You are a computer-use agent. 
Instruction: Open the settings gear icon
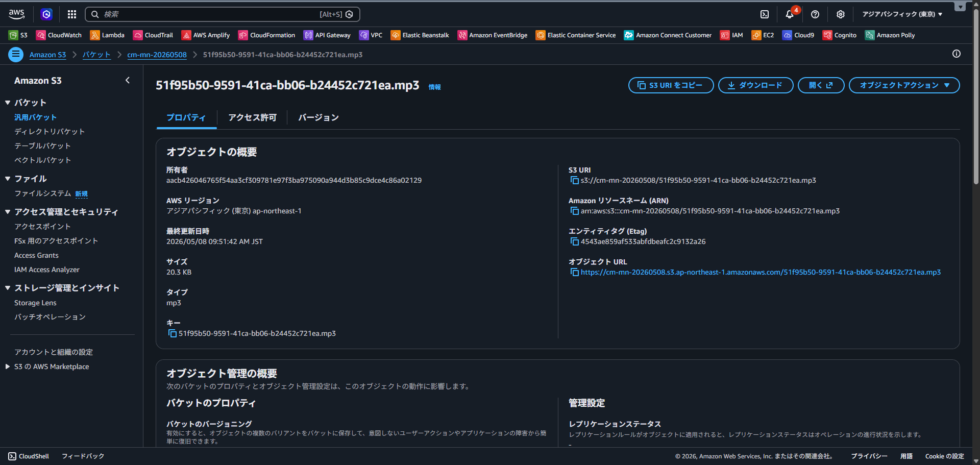[841, 14]
